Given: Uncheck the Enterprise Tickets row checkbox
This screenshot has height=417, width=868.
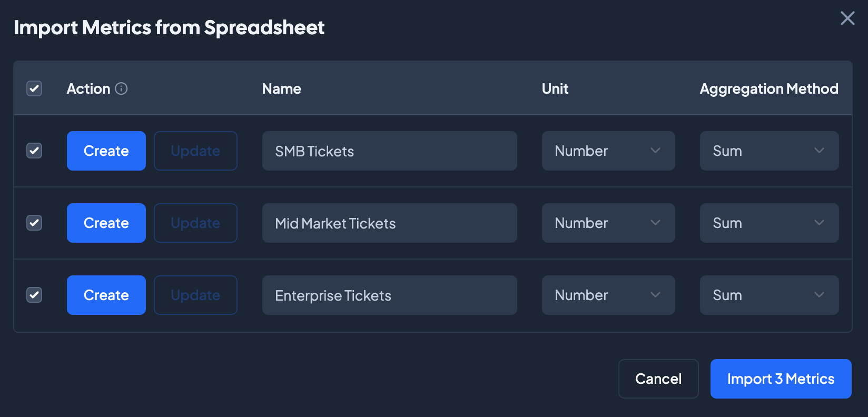Looking at the screenshot, I should pos(34,295).
